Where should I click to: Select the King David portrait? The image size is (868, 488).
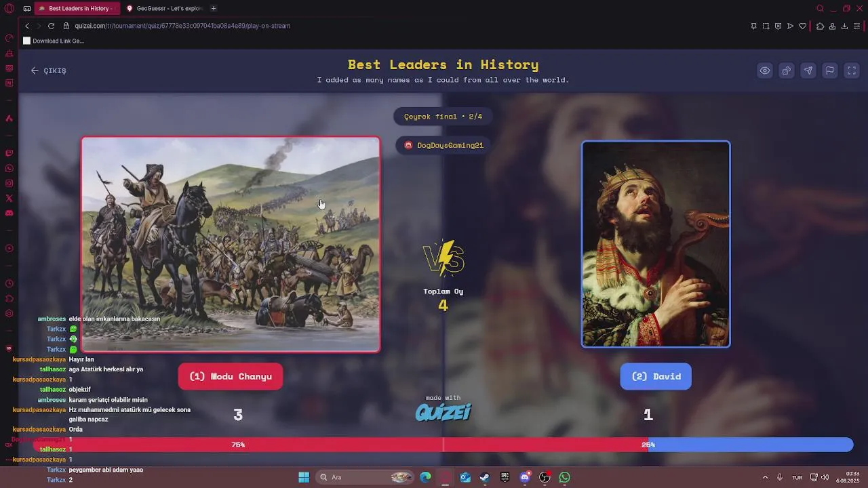656,244
